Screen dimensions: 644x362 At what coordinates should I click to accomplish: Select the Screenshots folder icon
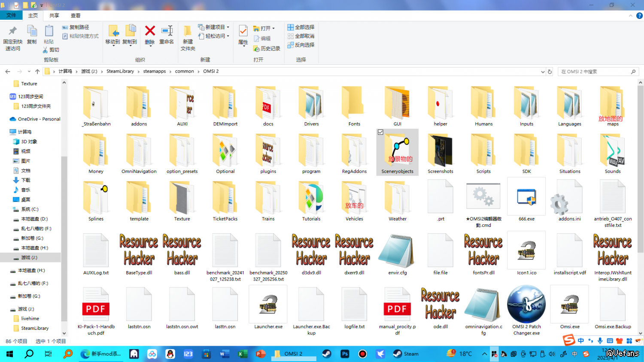pos(440,150)
